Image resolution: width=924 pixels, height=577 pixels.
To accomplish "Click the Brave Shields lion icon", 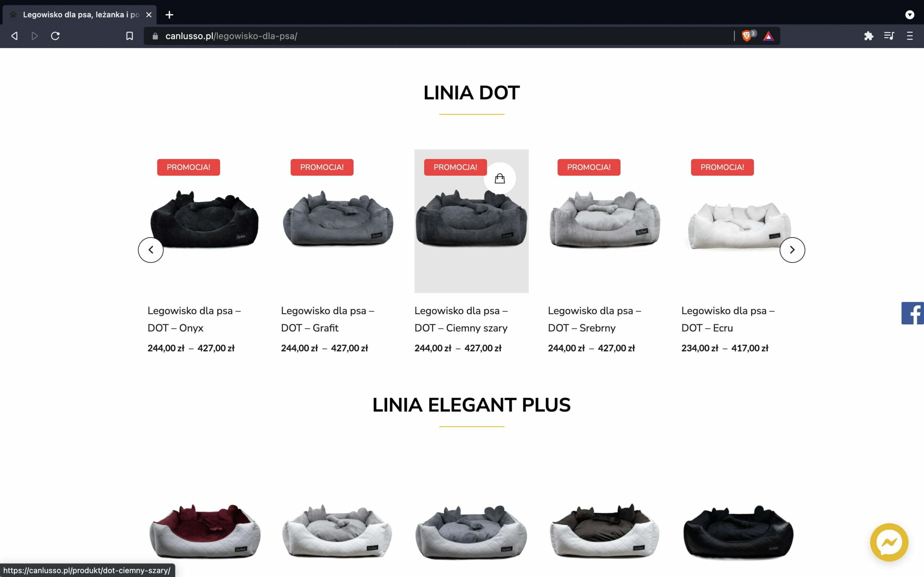I will pos(746,36).
